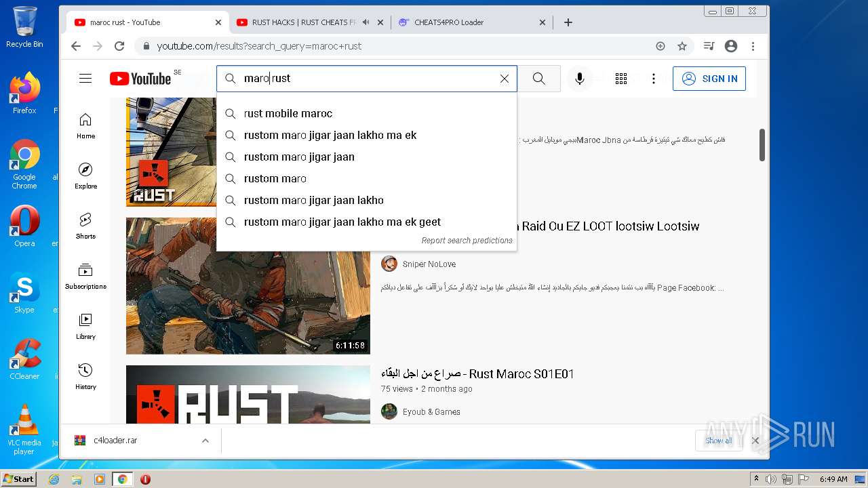Click the install plus icon in the address bar

click(x=660, y=46)
